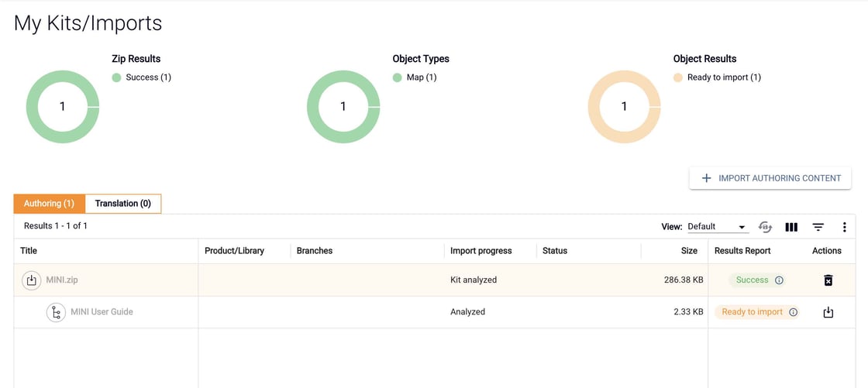868x388 pixels.
Task: Click the MINI User Guide map icon
Action: click(x=56, y=312)
